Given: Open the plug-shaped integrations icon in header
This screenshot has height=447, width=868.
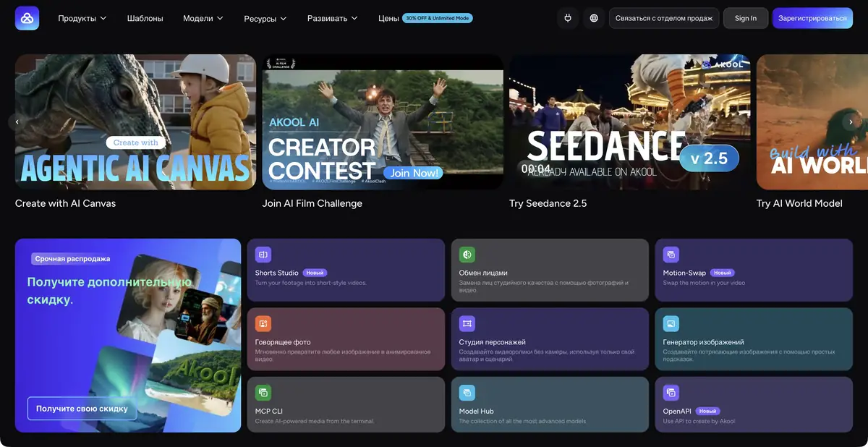Looking at the screenshot, I should coord(568,18).
